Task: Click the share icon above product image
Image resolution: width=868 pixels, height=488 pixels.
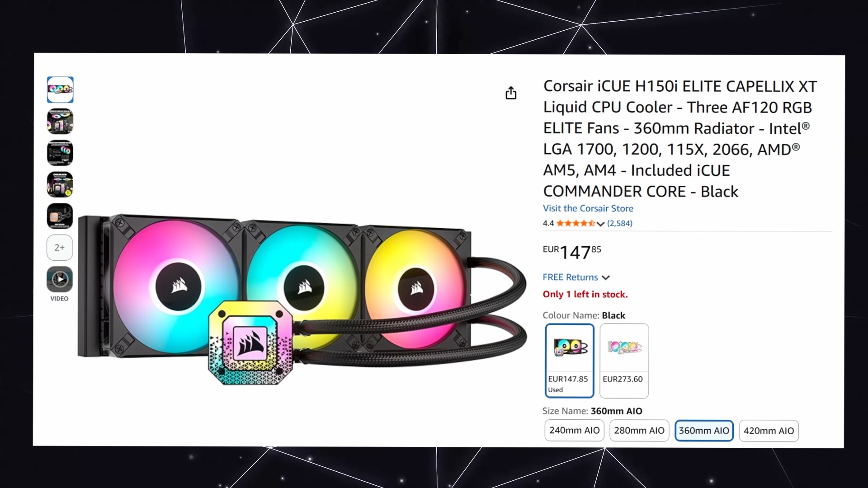Action: point(511,93)
